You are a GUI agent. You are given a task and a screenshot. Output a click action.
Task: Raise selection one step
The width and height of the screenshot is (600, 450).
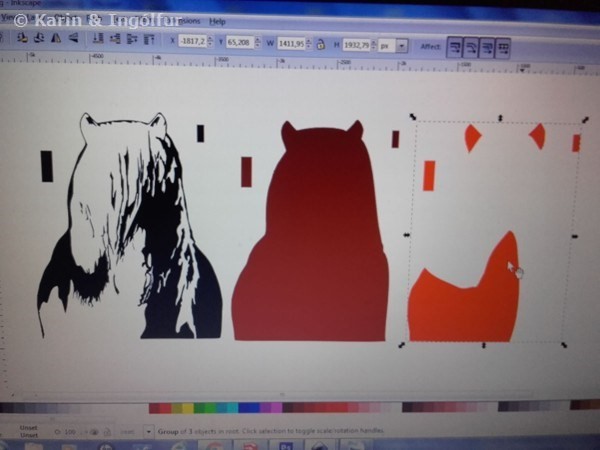[132, 39]
